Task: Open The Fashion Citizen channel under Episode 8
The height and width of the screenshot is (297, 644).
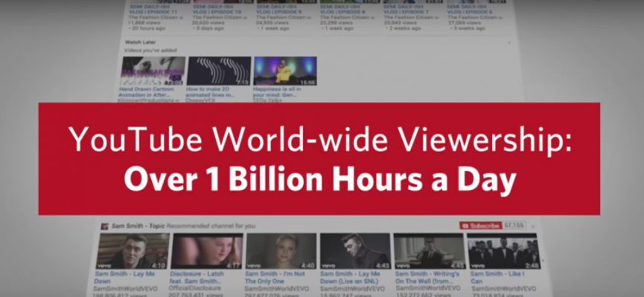Action: 345,18
